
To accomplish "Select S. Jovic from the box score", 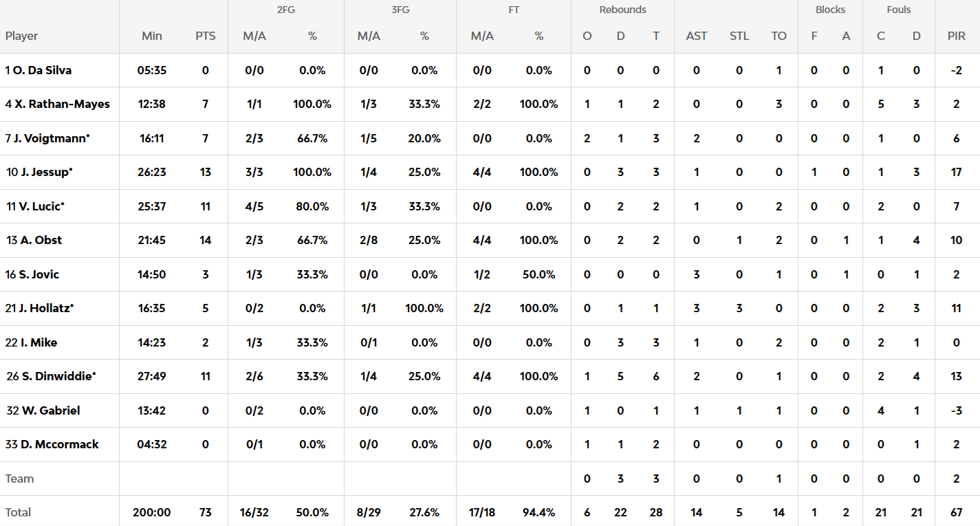I will 39,274.
